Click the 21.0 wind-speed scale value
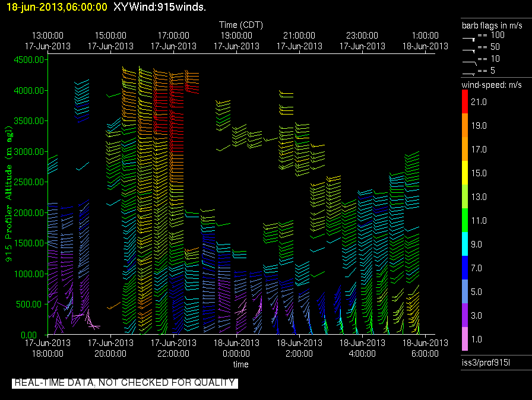The width and height of the screenshot is (532, 400). (479, 101)
